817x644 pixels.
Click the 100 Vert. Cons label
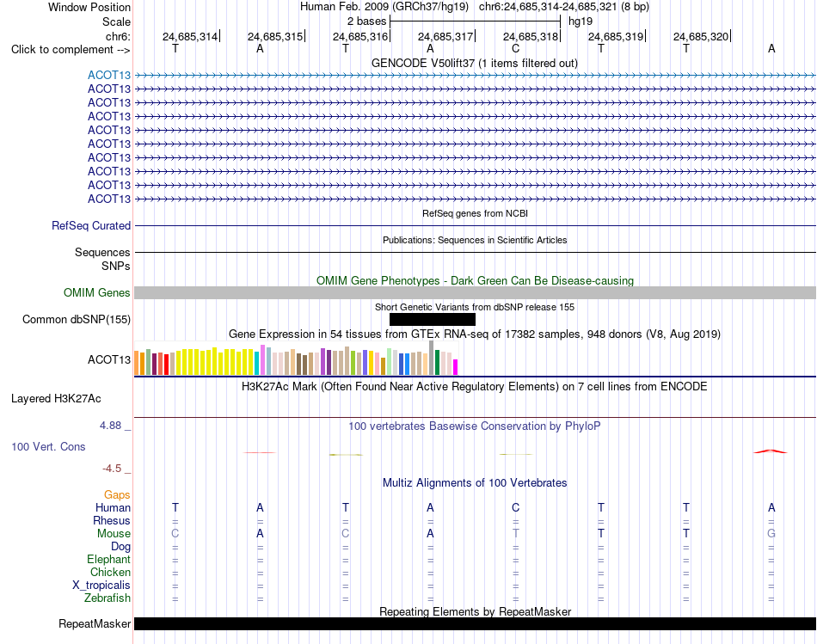pyautogui.click(x=48, y=446)
